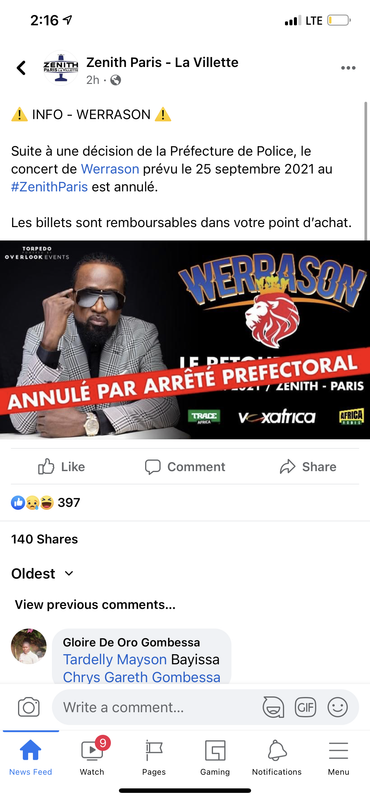Open the avatar sticker picker icon
Image resolution: width=370 pixels, height=800 pixels.
(x=274, y=708)
